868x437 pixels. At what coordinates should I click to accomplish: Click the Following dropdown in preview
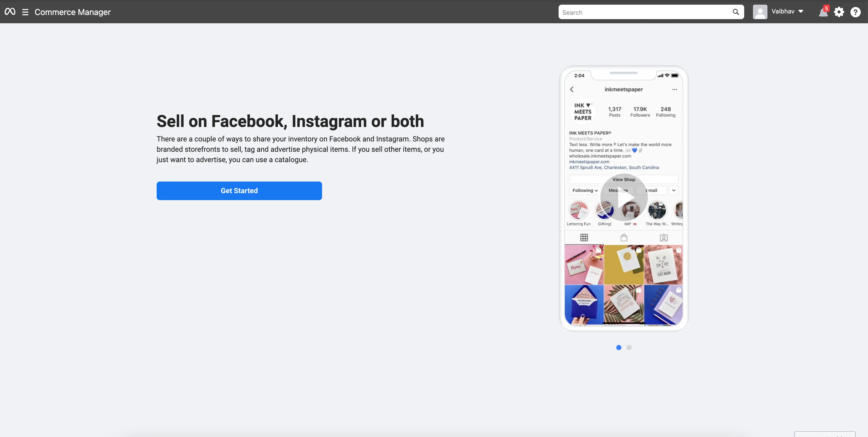pyautogui.click(x=585, y=191)
